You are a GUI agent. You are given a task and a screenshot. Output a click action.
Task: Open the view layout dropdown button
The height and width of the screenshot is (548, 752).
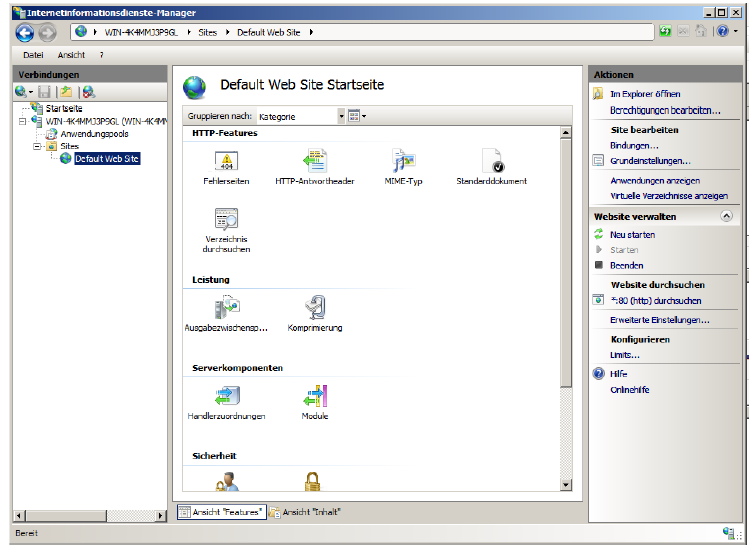click(x=357, y=116)
